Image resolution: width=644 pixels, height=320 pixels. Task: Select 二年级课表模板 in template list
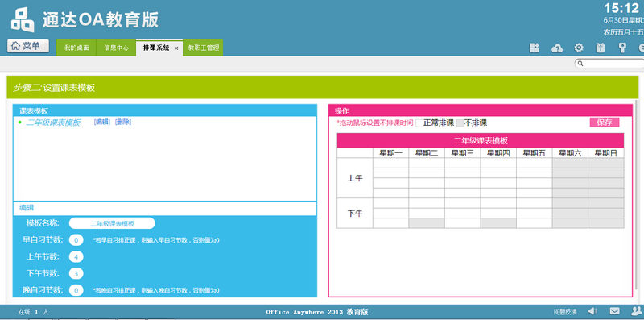tap(53, 123)
